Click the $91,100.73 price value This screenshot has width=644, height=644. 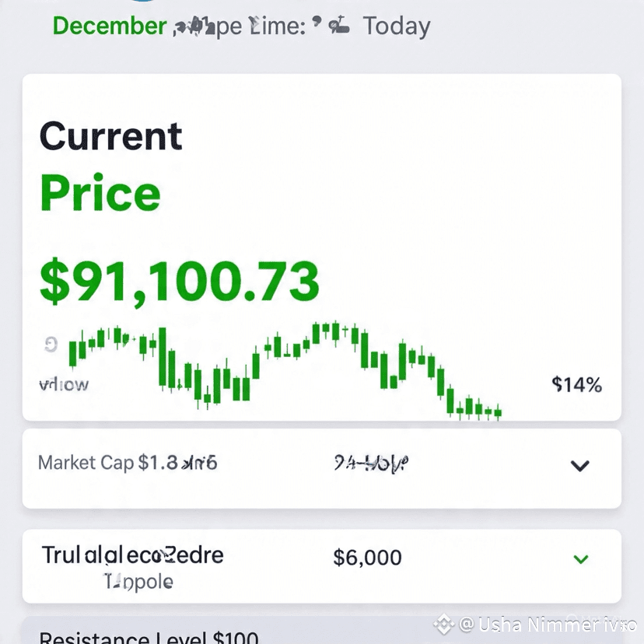(180, 282)
